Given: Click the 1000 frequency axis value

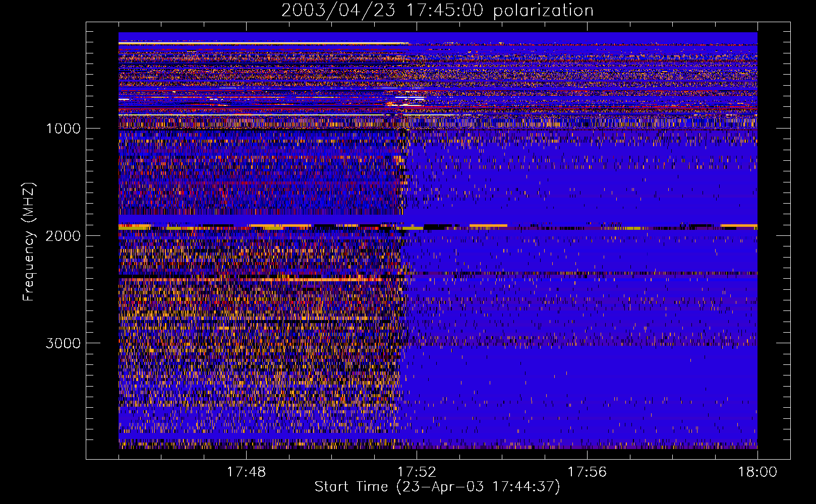Looking at the screenshot, I should [x=63, y=129].
